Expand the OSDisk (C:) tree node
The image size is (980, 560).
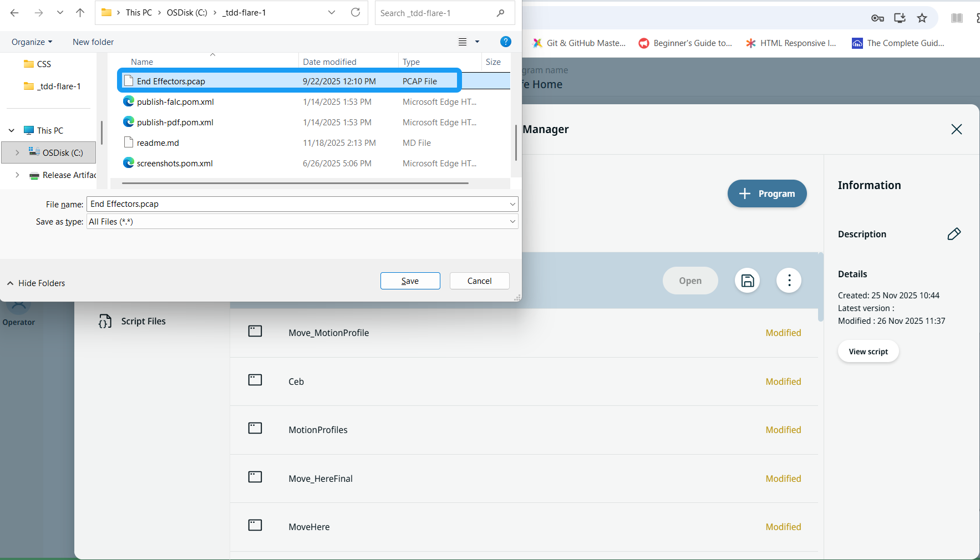tap(17, 152)
